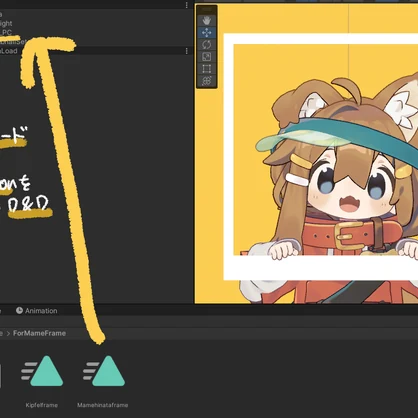Select the Mamehinataframe prefab icon

tap(104, 371)
